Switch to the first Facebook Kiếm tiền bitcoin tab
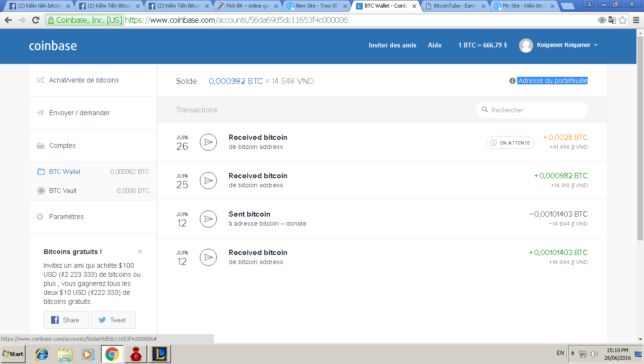644x364 pixels. tap(40, 6)
